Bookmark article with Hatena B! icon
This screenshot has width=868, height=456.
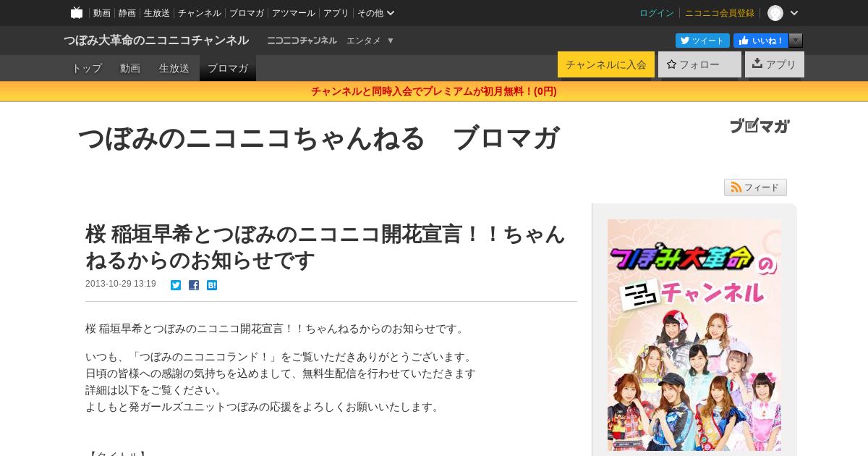pyautogui.click(x=212, y=285)
